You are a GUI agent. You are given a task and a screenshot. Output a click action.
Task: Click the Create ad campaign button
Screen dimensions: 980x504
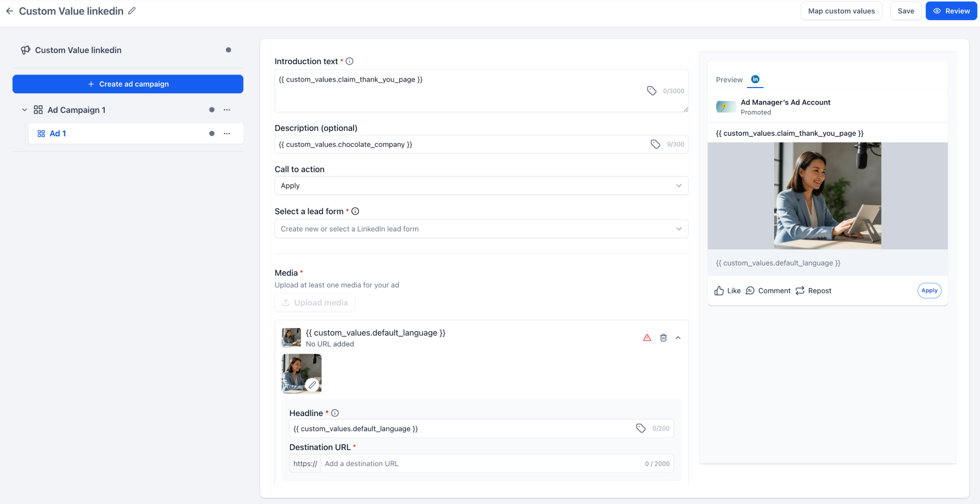tap(128, 84)
